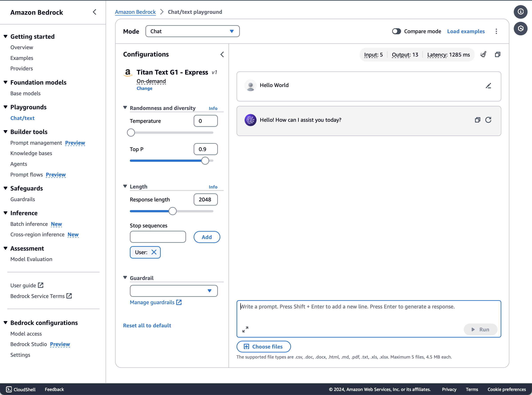532x395 pixels.
Task: Click the Top P slider handle
Action: 205,161
